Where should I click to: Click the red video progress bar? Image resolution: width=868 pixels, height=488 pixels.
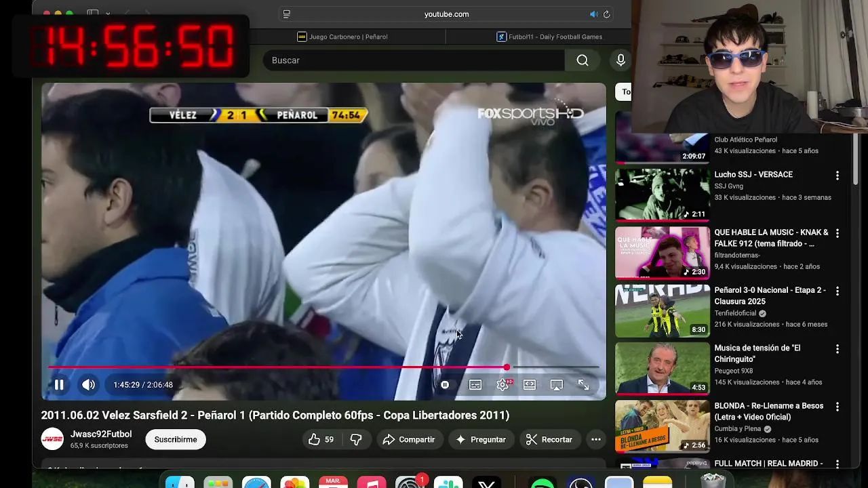pyautogui.click(x=277, y=367)
